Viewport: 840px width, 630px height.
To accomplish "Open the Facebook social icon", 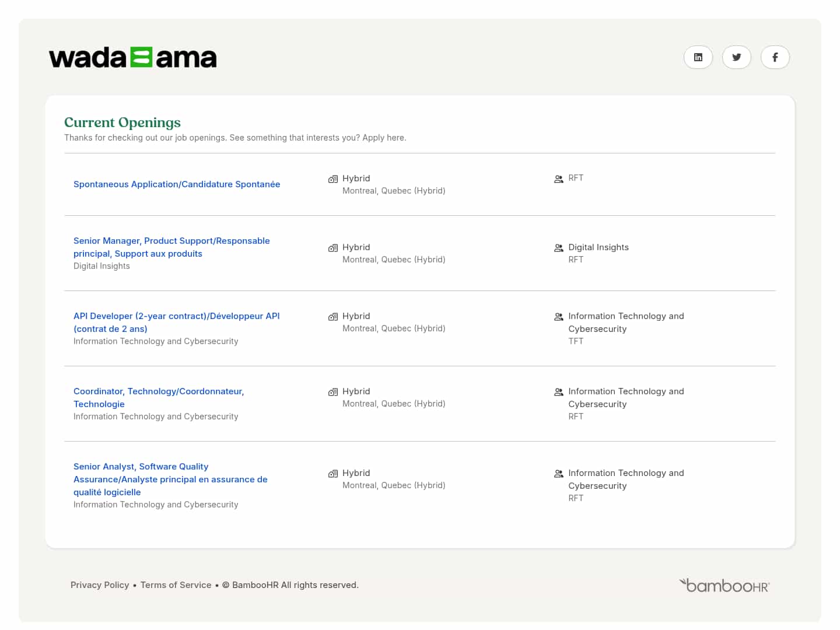I will 775,57.
